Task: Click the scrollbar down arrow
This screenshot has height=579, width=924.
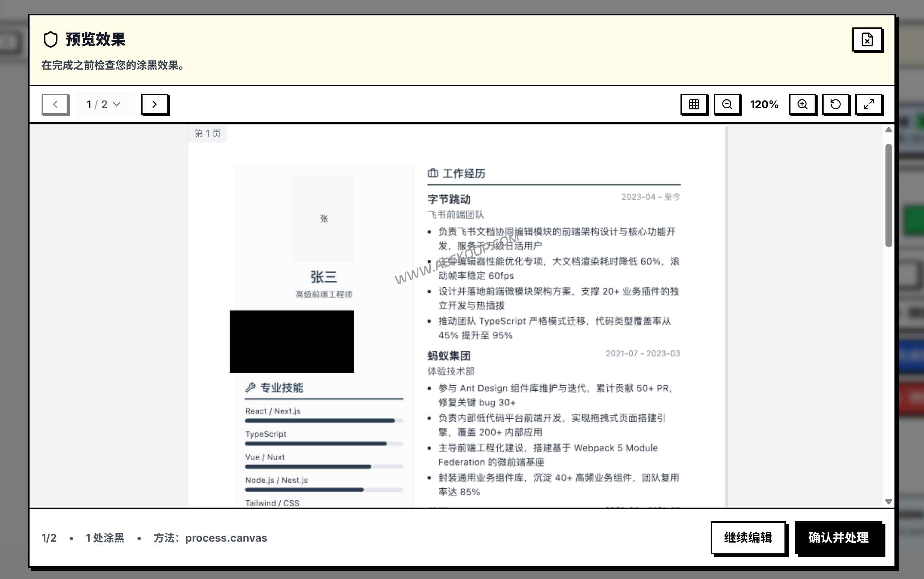Action: pyautogui.click(x=889, y=502)
